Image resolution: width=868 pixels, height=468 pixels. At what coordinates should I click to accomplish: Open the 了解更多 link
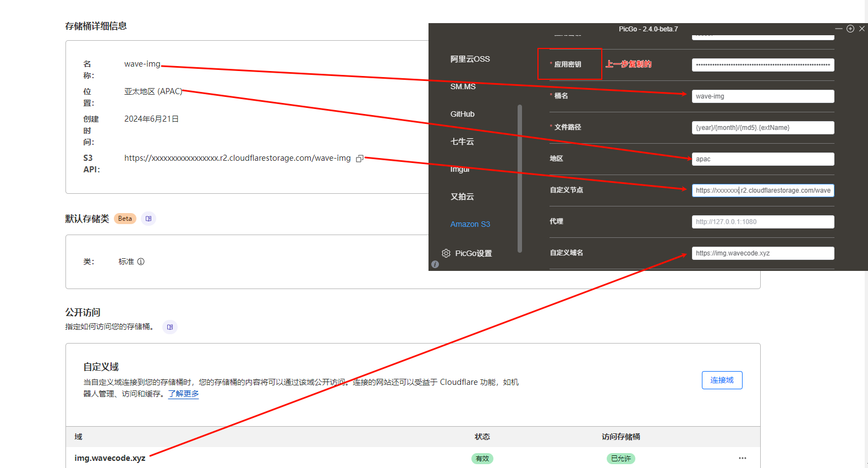pyautogui.click(x=183, y=394)
